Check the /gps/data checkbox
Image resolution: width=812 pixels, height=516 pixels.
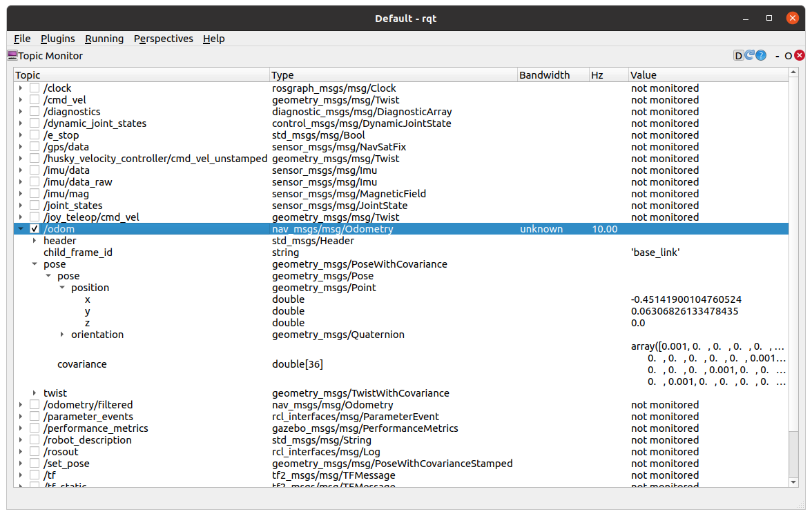(35, 146)
